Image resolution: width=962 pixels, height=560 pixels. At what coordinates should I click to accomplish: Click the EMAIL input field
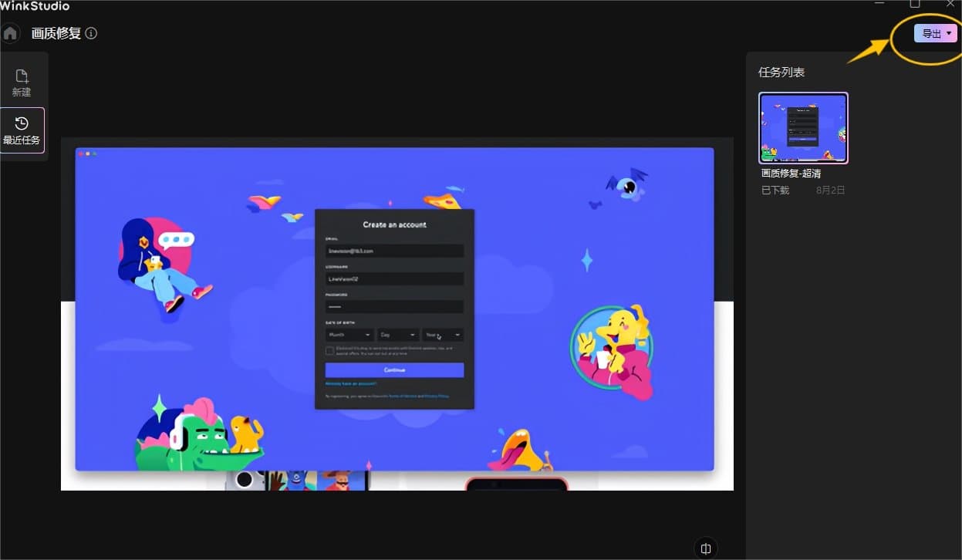[x=394, y=250]
